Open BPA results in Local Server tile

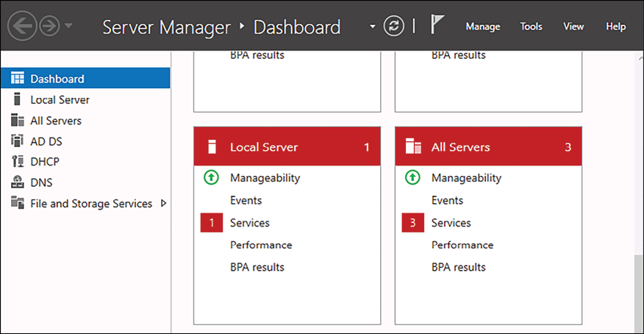click(x=257, y=267)
